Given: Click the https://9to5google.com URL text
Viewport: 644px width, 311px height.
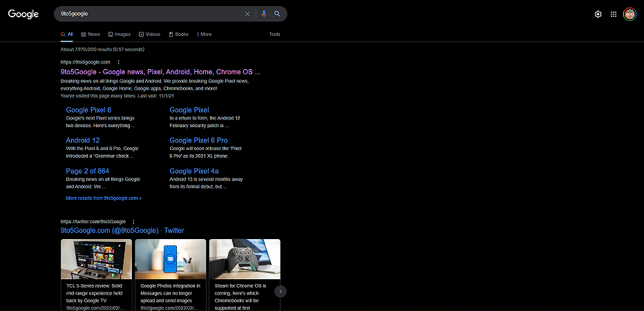Looking at the screenshot, I should click(86, 62).
